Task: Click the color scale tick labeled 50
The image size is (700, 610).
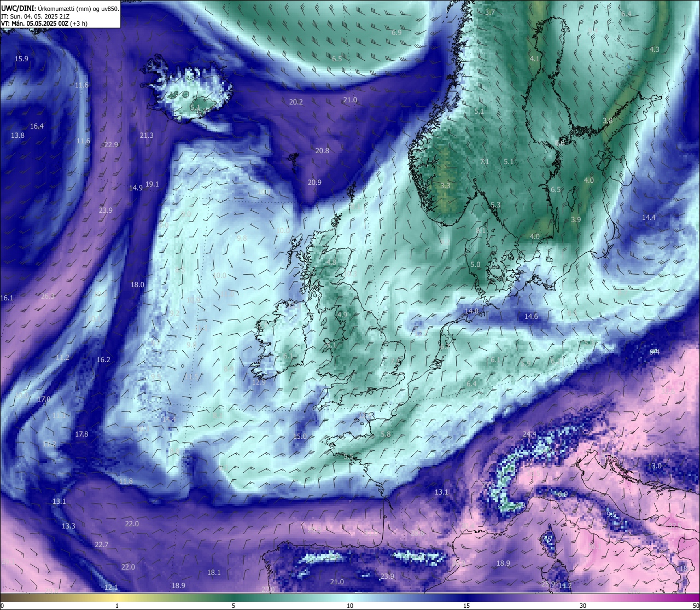Action: pyautogui.click(x=695, y=605)
